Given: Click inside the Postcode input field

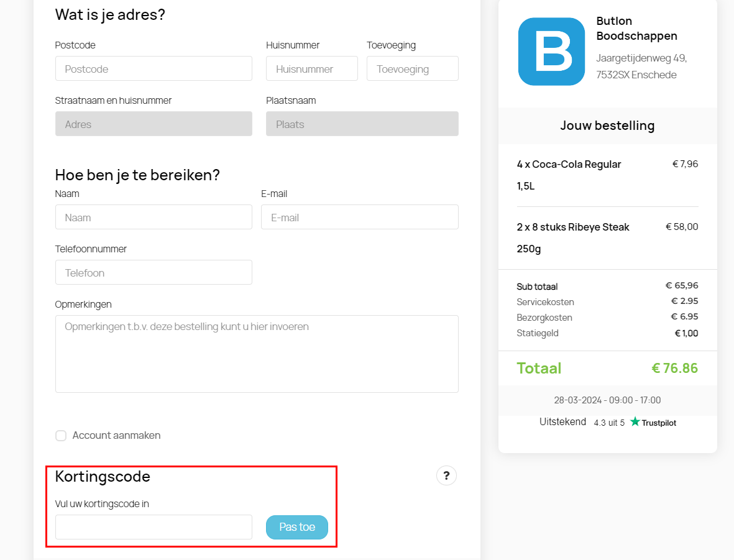Looking at the screenshot, I should (x=154, y=68).
